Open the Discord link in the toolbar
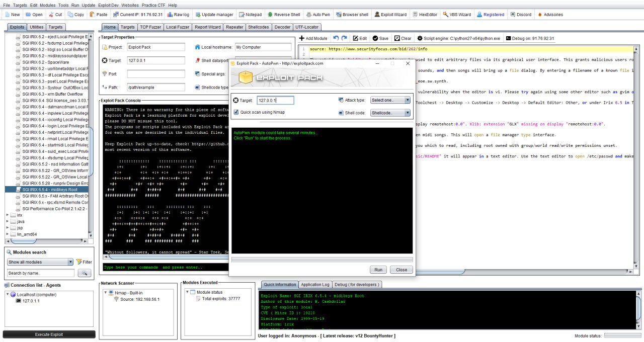 [520, 15]
